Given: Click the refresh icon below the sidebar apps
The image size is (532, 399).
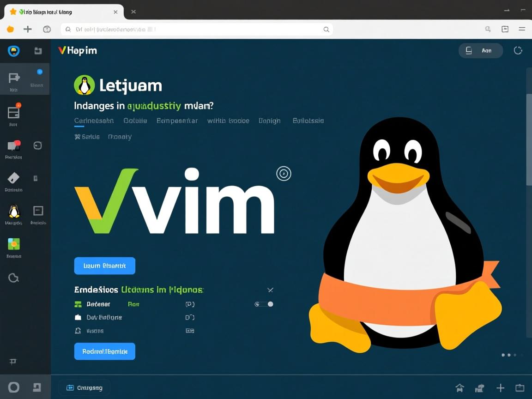Looking at the screenshot, I should click(x=13, y=278).
